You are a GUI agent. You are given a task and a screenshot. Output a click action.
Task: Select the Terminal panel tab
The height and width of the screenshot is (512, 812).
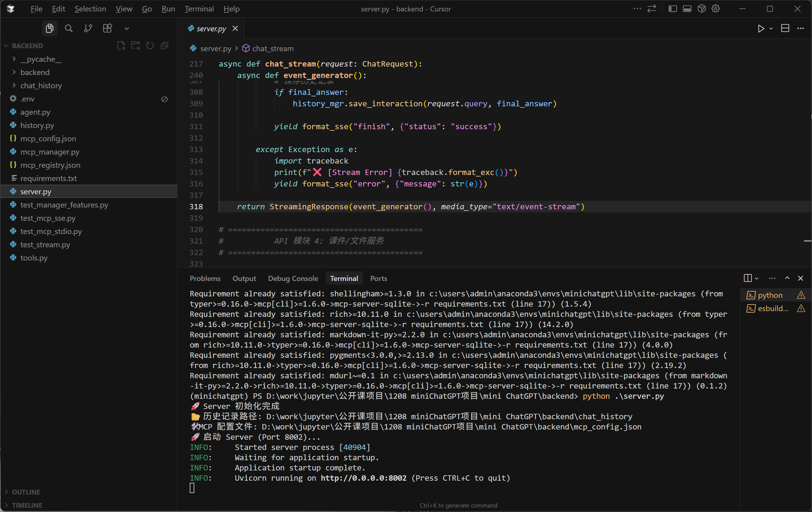coord(344,278)
